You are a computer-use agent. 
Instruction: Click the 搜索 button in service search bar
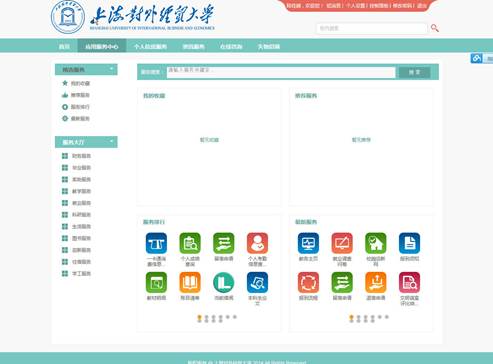pyautogui.click(x=414, y=72)
